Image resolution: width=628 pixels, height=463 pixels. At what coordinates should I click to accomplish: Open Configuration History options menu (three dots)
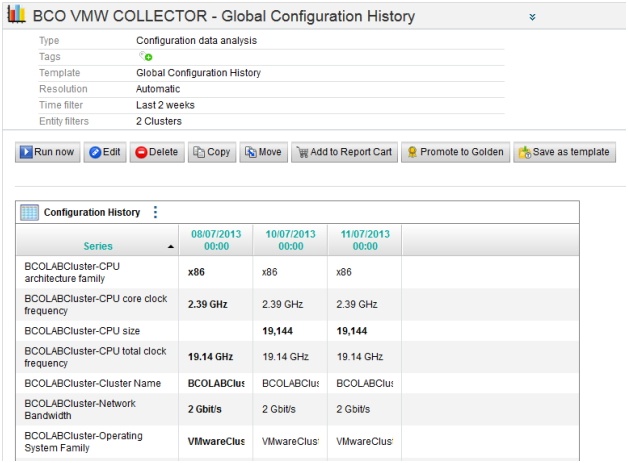point(155,212)
